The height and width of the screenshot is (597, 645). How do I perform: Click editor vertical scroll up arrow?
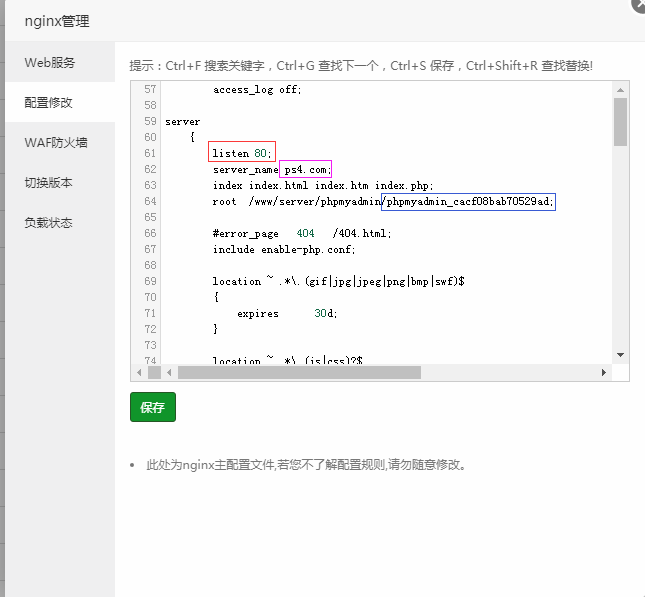[x=620, y=90]
